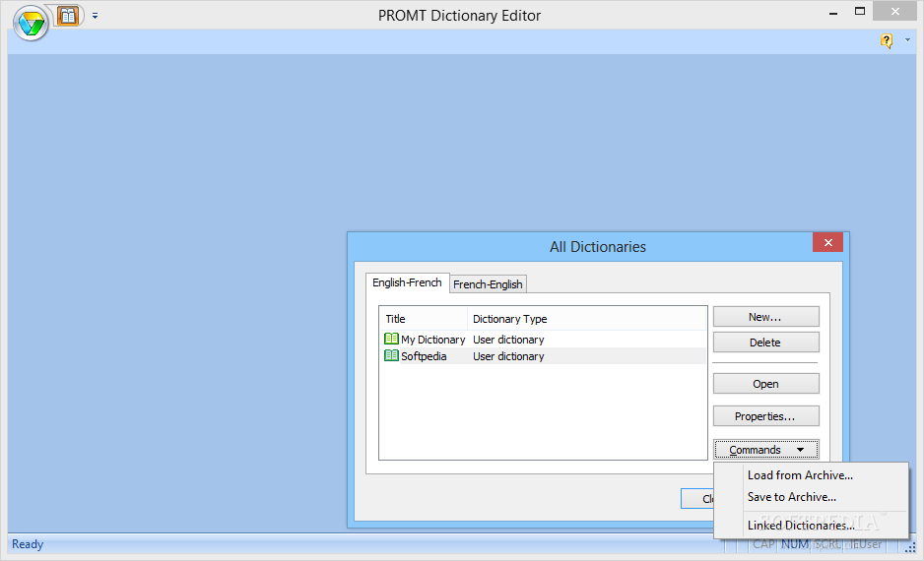924x561 pixels.
Task: Click the Delete button
Action: tap(766, 343)
